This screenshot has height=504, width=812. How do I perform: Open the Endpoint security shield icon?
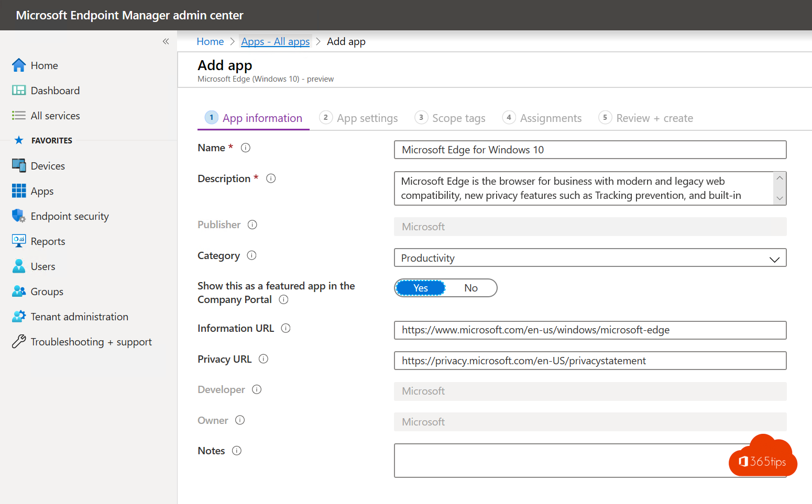[19, 216]
